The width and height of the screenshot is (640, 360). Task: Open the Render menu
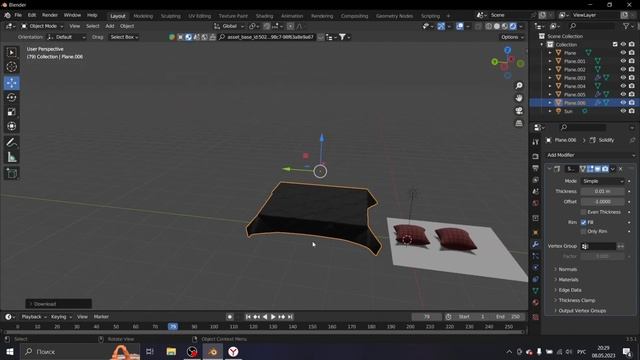point(50,15)
